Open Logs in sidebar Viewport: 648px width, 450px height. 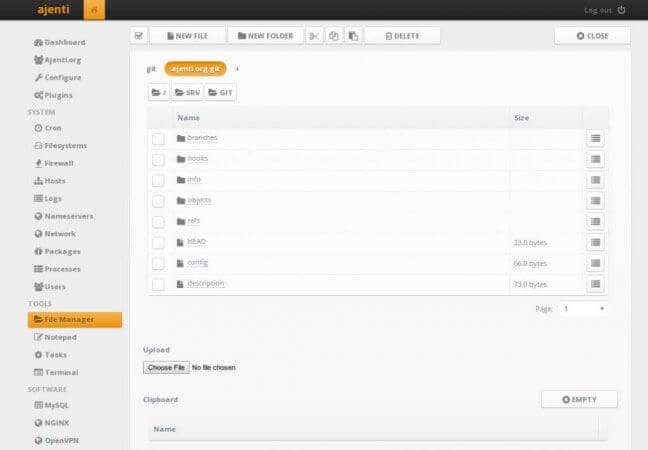[x=48, y=198]
